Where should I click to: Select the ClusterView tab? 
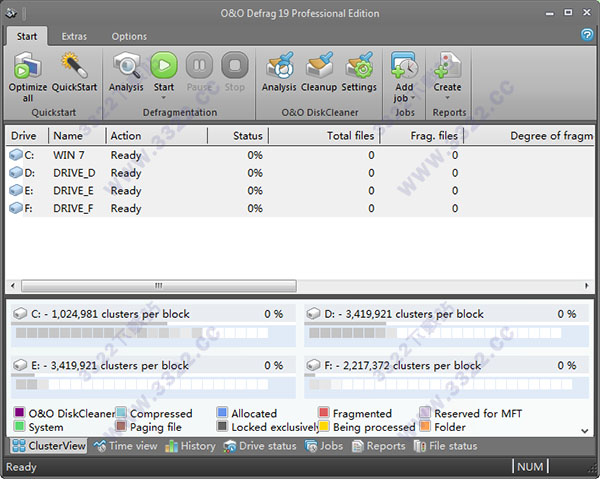(49, 446)
